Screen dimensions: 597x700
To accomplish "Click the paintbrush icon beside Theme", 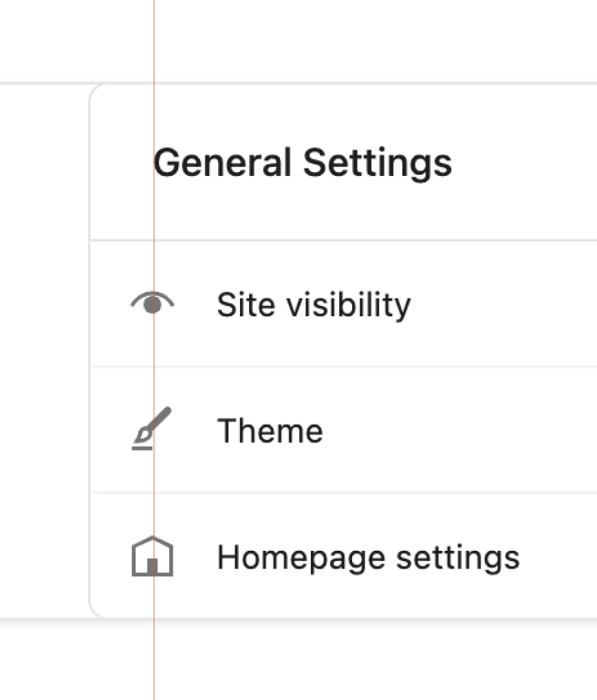I will coord(152,428).
